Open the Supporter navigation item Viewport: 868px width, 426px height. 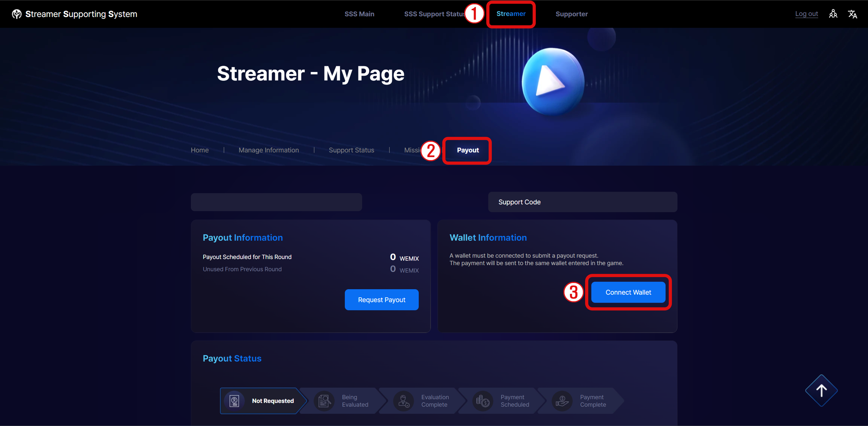[x=571, y=14]
